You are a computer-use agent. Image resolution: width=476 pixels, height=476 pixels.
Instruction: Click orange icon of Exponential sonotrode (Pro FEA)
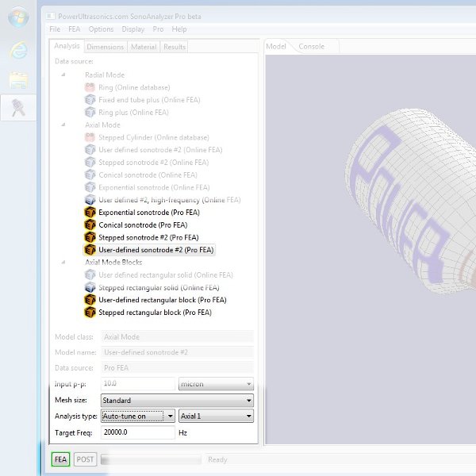click(x=90, y=212)
